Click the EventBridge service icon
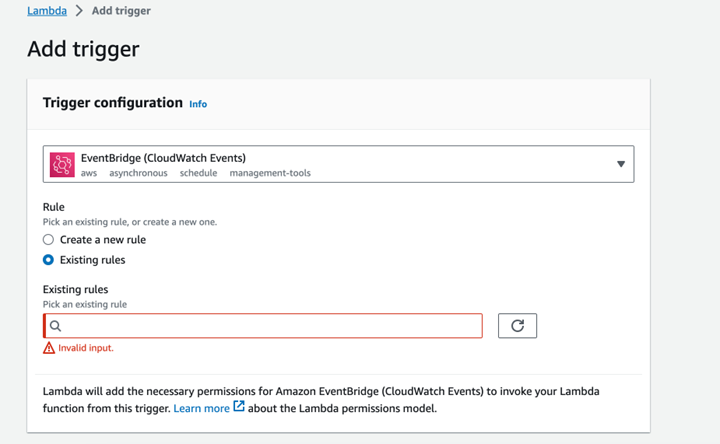The height and width of the screenshot is (444, 720). [62, 164]
